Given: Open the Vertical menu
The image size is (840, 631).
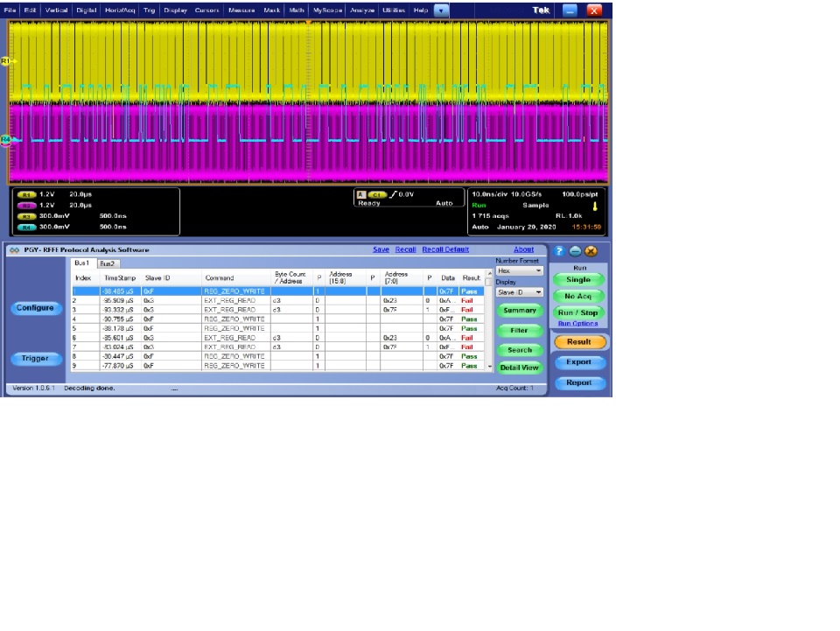Looking at the screenshot, I should (56, 11).
